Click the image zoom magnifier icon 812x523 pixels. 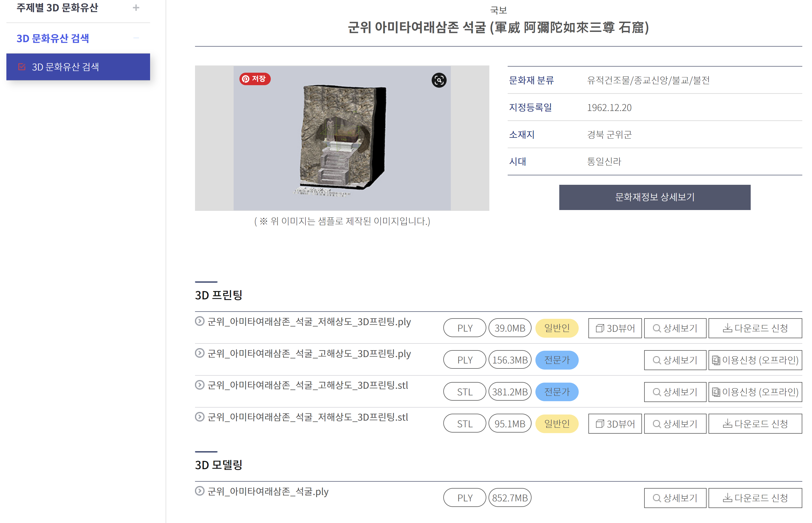pyautogui.click(x=439, y=80)
